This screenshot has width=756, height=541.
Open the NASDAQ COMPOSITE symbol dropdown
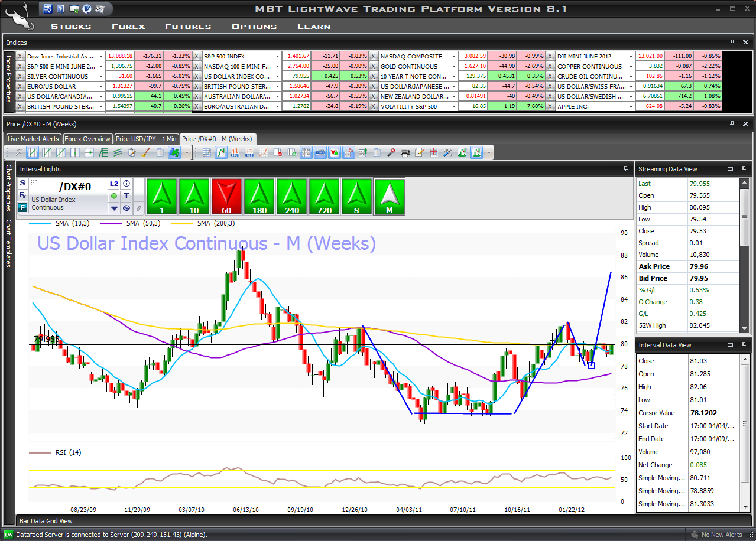click(454, 56)
